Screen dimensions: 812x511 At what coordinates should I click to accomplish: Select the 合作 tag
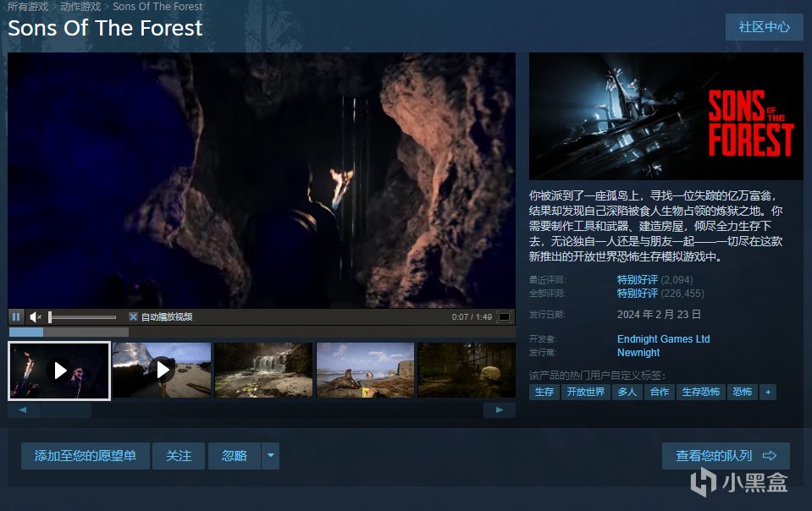pyautogui.click(x=660, y=392)
